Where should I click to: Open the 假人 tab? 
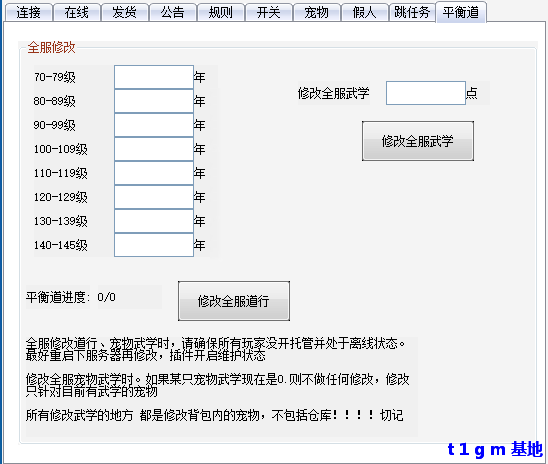click(x=365, y=13)
